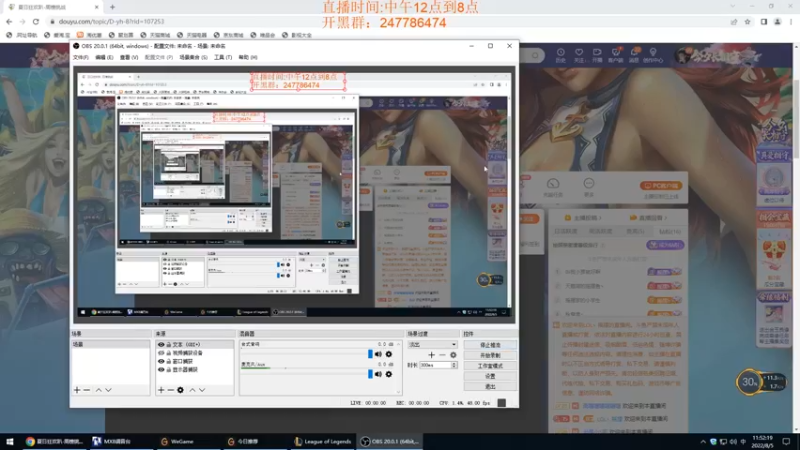Open Windows notification center icon

787,441
